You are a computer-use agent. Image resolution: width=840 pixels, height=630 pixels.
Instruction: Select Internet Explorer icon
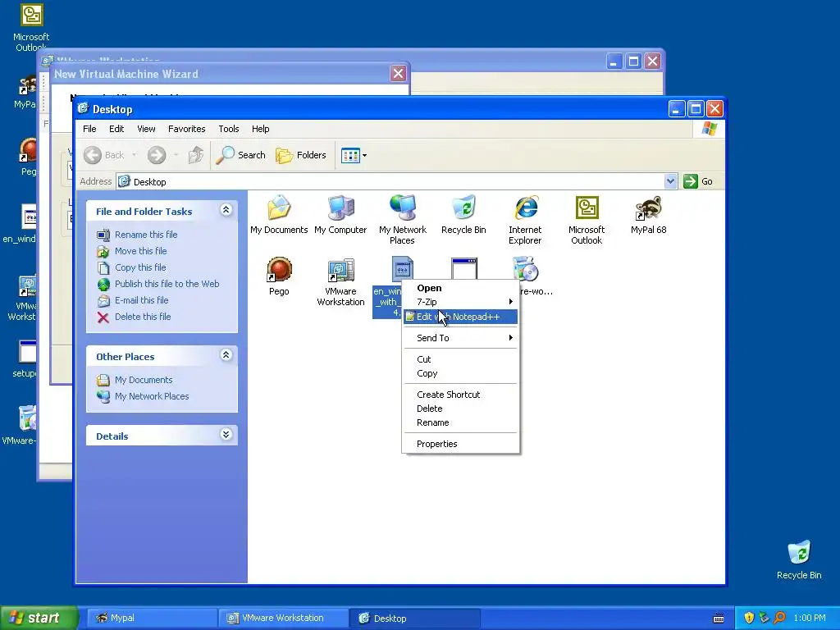coord(526,208)
